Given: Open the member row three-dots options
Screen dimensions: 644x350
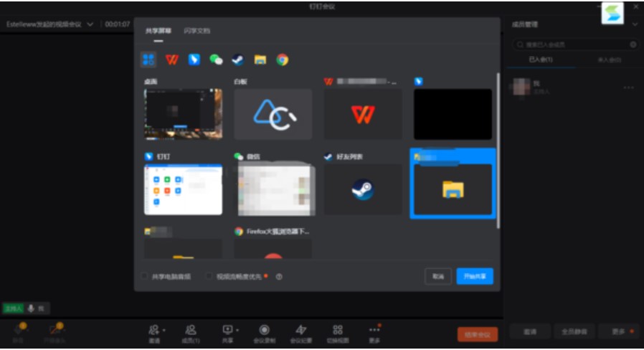Looking at the screenshot, I should [628, 87].
